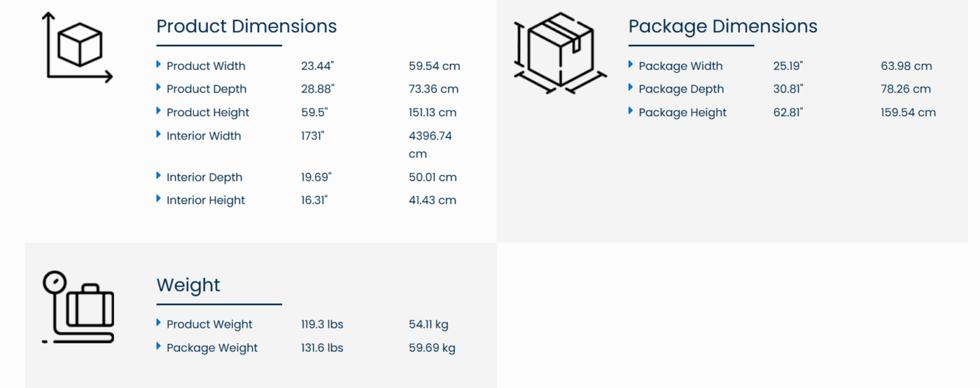Click the arrow beside Package Weight

coord(159,346)
